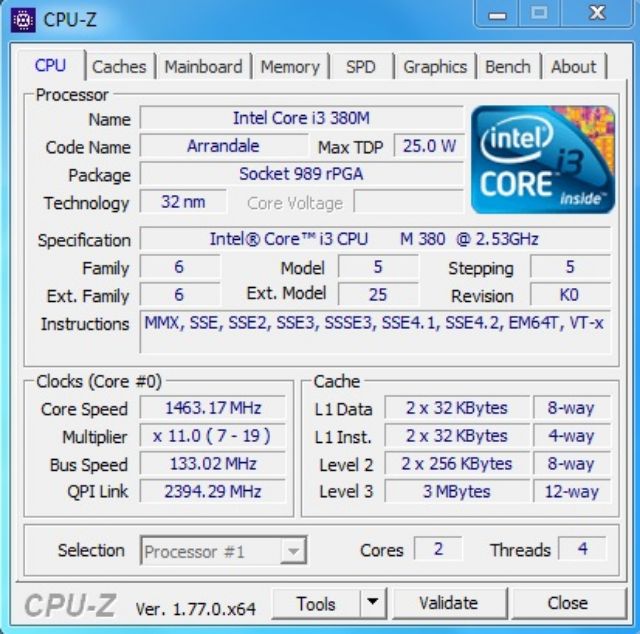
Task: Select the SPD tab
Action: click(361, 67)
